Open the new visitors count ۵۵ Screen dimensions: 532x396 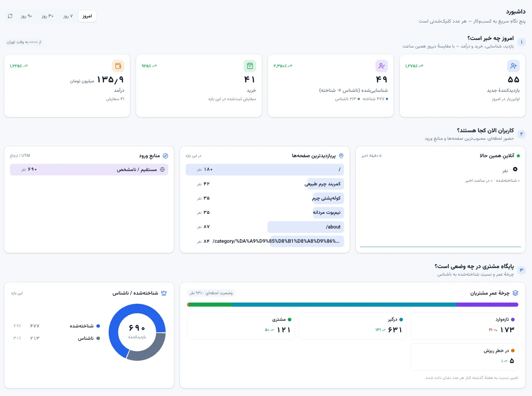click(513, 80)
